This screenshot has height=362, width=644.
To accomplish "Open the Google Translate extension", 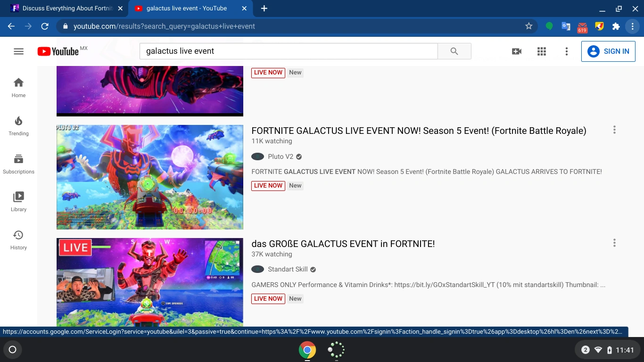I will click(566, 26).
